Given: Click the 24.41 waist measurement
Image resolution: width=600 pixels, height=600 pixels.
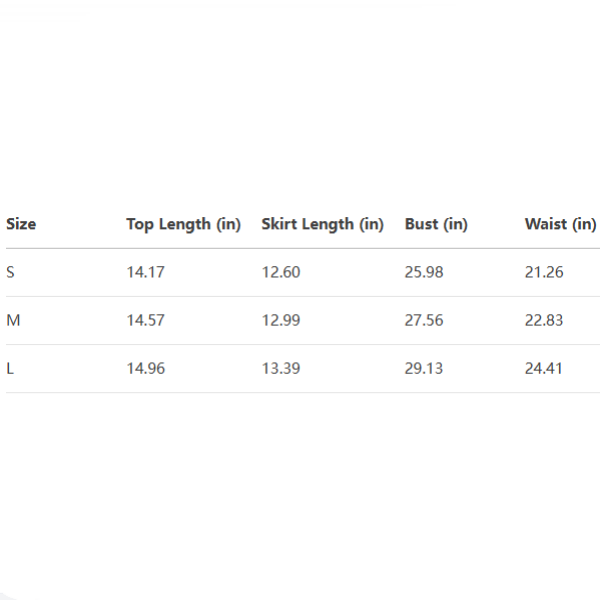Looking at the screenshot, I should 544,368.
